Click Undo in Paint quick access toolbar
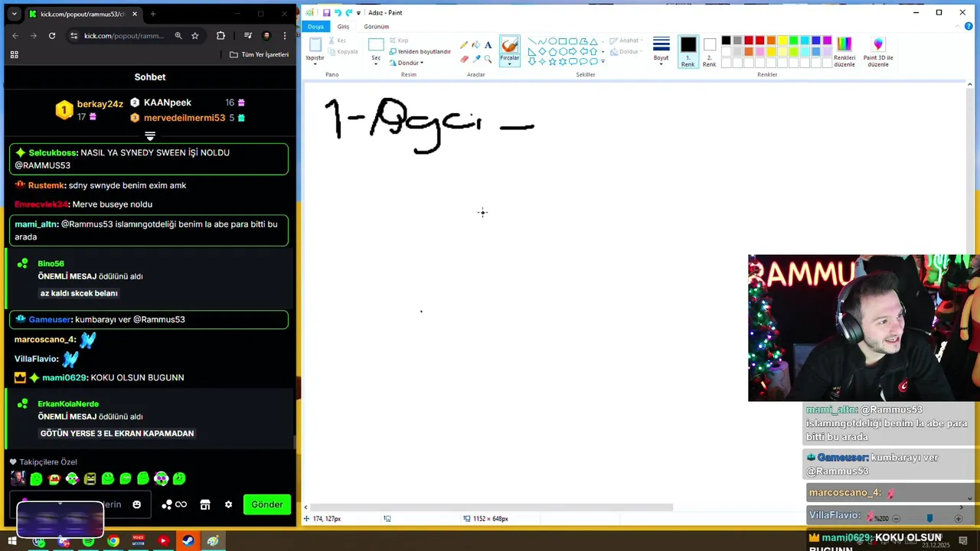Screen dimensions: 980x551 tap(338, 13)
